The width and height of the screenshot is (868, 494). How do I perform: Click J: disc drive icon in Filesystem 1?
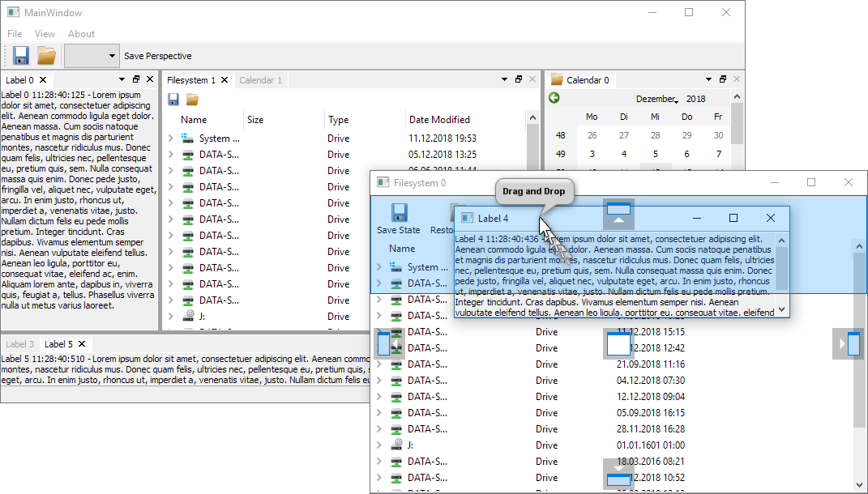click(188, 316)
